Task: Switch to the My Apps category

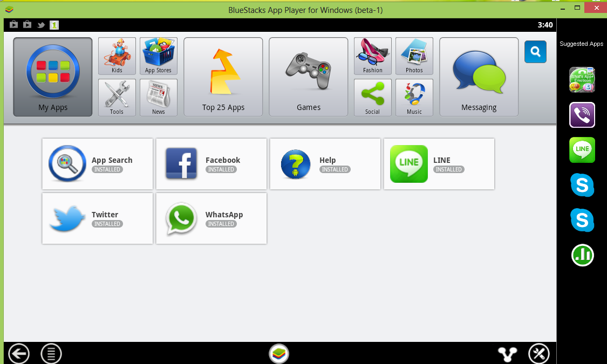Action: click(53, 77)
